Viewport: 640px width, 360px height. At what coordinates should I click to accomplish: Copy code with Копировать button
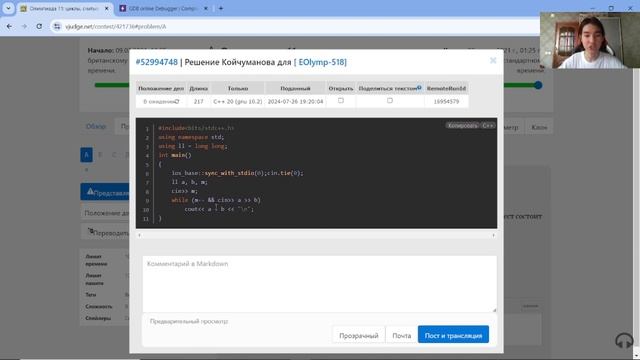pyautogui.click(x=462, y=125)
